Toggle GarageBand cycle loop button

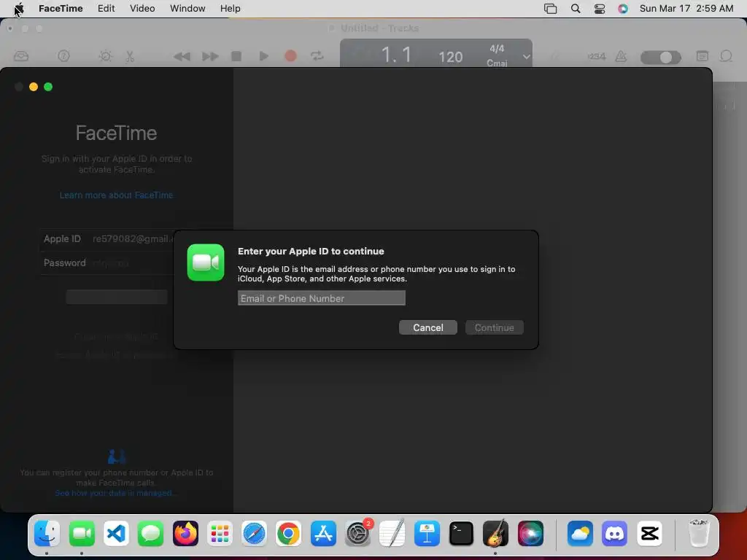click(x=317, y=56)
